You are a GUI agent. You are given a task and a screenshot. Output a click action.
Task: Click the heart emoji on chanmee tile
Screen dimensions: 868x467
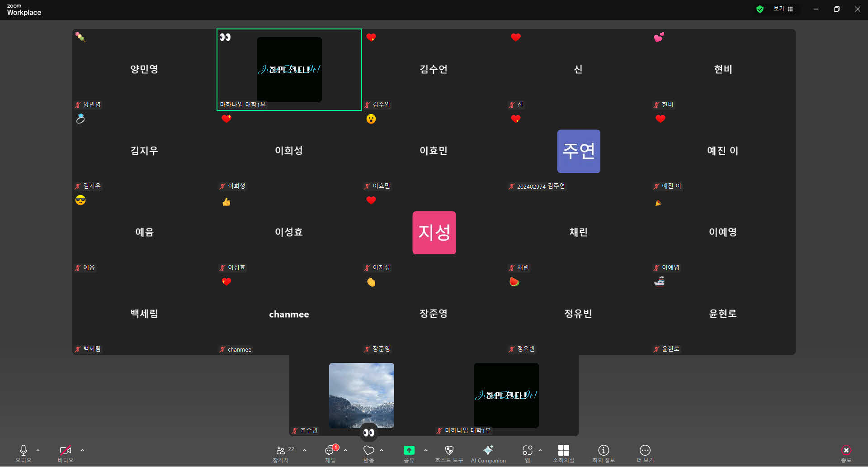tap(226, 281)
